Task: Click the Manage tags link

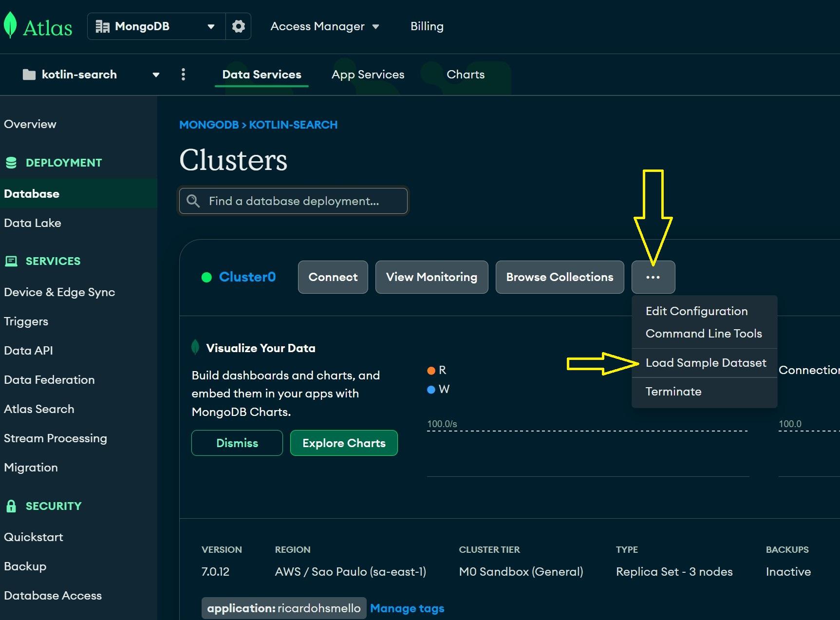Action: coord(407,608)
